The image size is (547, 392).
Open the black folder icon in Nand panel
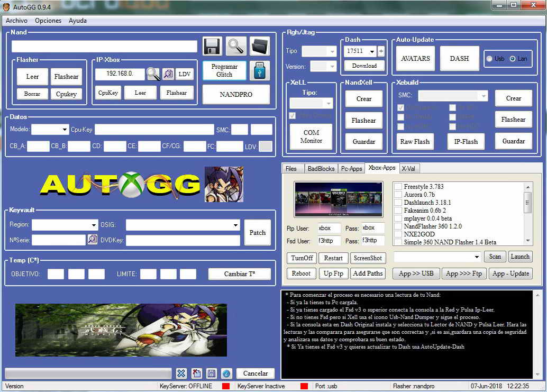pyautogui.click(x=260, y=46)
